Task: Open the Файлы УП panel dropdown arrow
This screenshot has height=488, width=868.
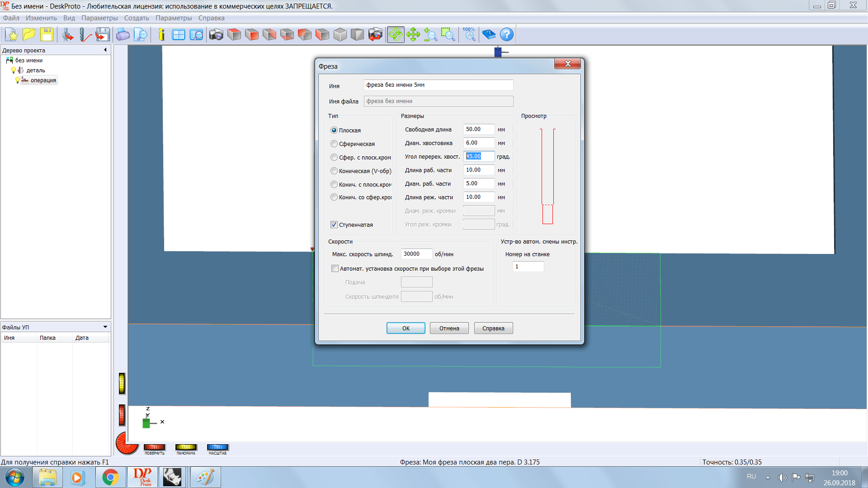Action: 105,327
